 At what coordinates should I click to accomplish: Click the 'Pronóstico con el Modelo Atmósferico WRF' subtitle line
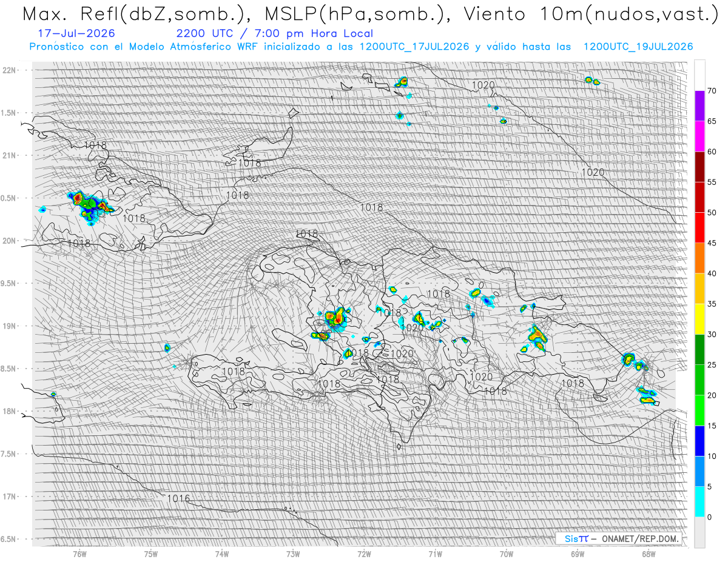[x=362, y=47]
